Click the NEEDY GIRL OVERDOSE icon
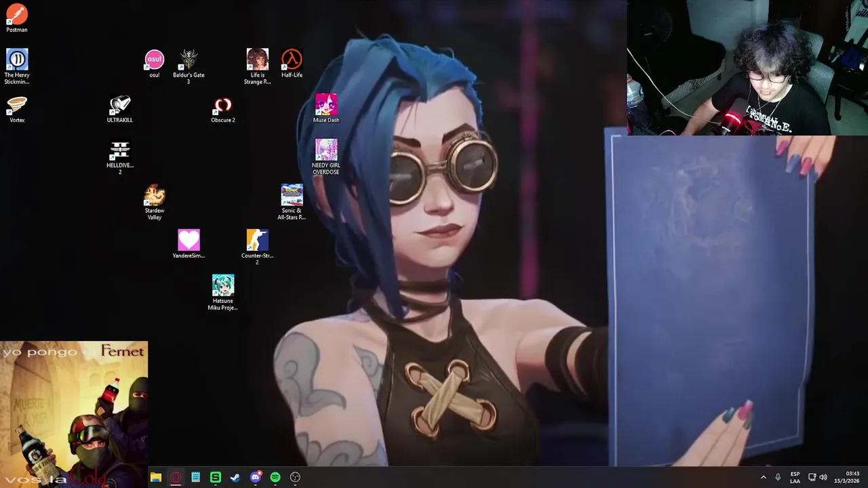The height and width of the screenshot is (488, 868). 325,157
